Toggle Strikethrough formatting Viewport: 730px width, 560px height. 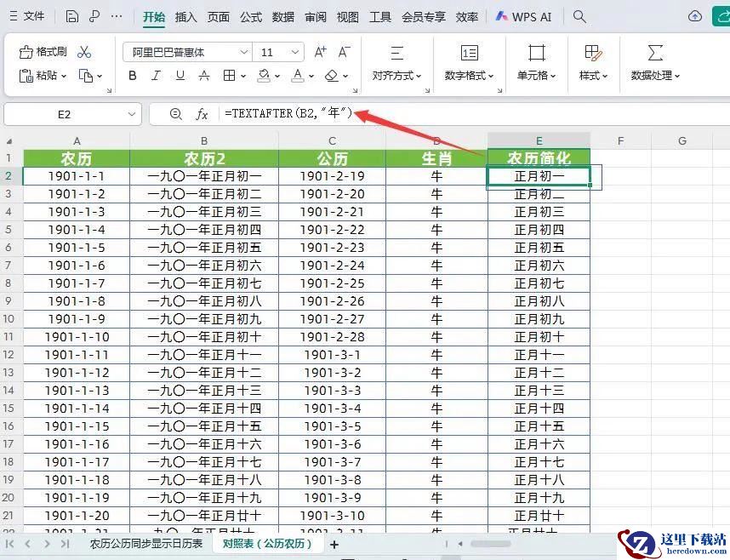pos(204,76)
